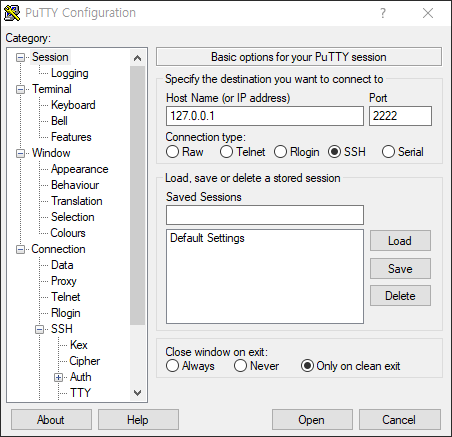Open the Data settings category

(x=62, y=265)
